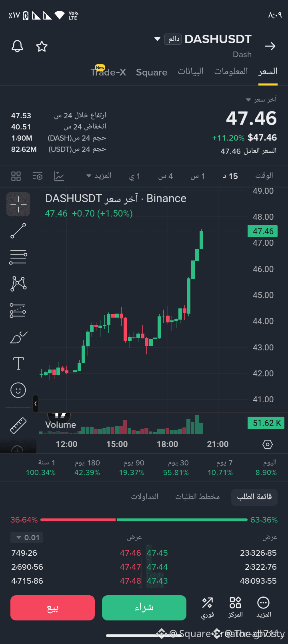Viewport: 288px width, 644px height.
Task: Select the ruler measurement tool
Action: 18,425
